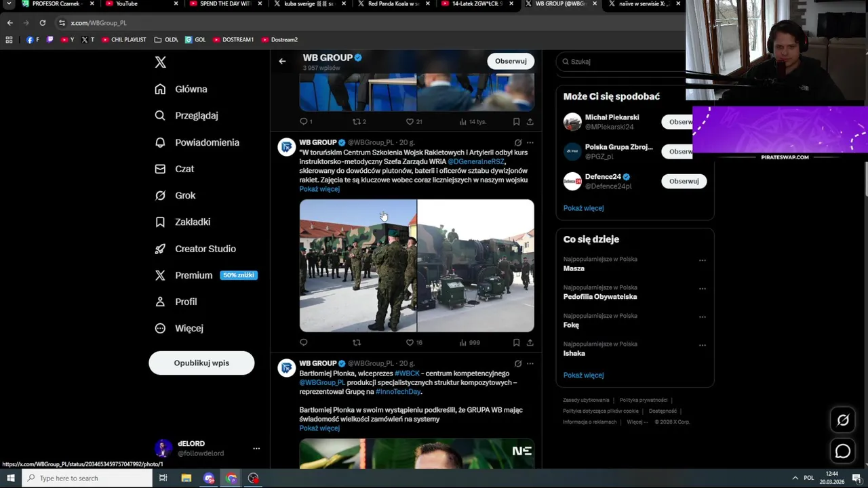Reply to the top post with 1 reply
Screen dimensions: 868x488
[306, 122]
